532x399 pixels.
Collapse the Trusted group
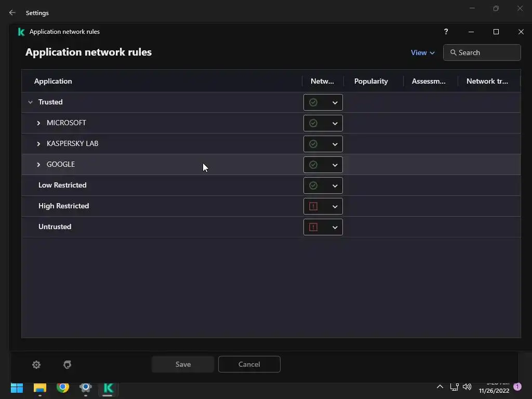click(x=30, y=102)
